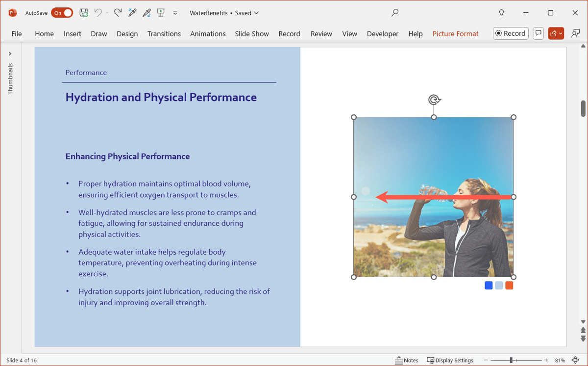Screen dimensions: 588x366
Task: Toggle the Notes pane button
Action: [407, 360]
